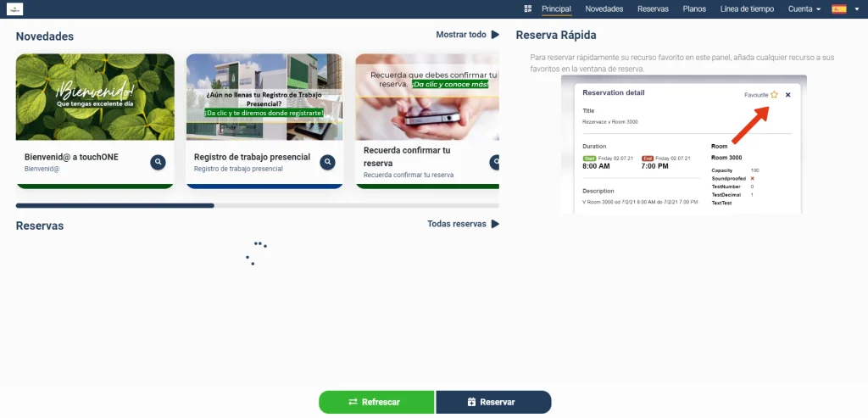Open the Planos page
Viewport: 868px width, 418px height.
point(694,9)
